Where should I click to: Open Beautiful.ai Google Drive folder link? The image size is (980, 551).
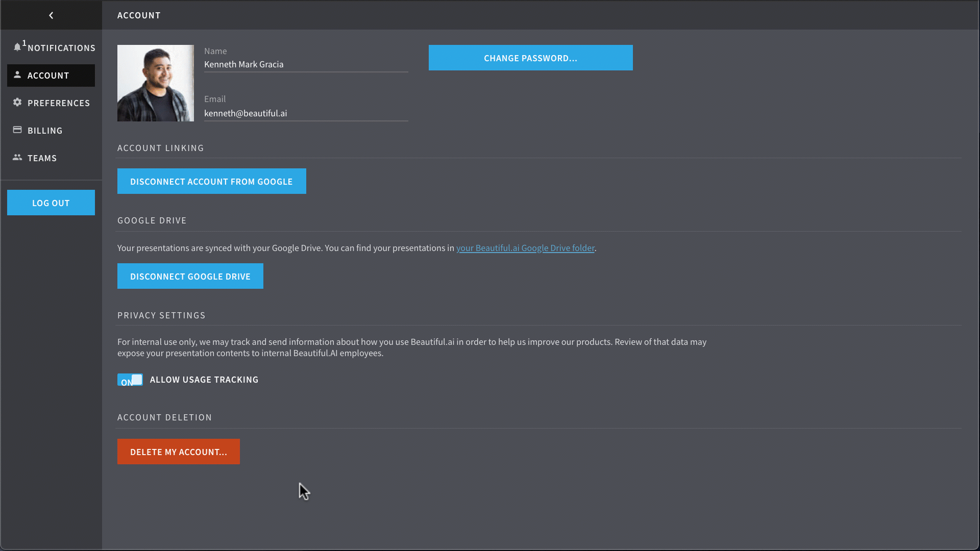click(525, 248)
